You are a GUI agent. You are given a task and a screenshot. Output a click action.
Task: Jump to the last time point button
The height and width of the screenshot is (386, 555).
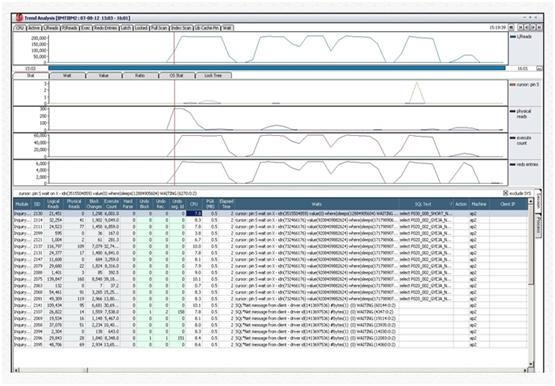(x=539, y=28)
